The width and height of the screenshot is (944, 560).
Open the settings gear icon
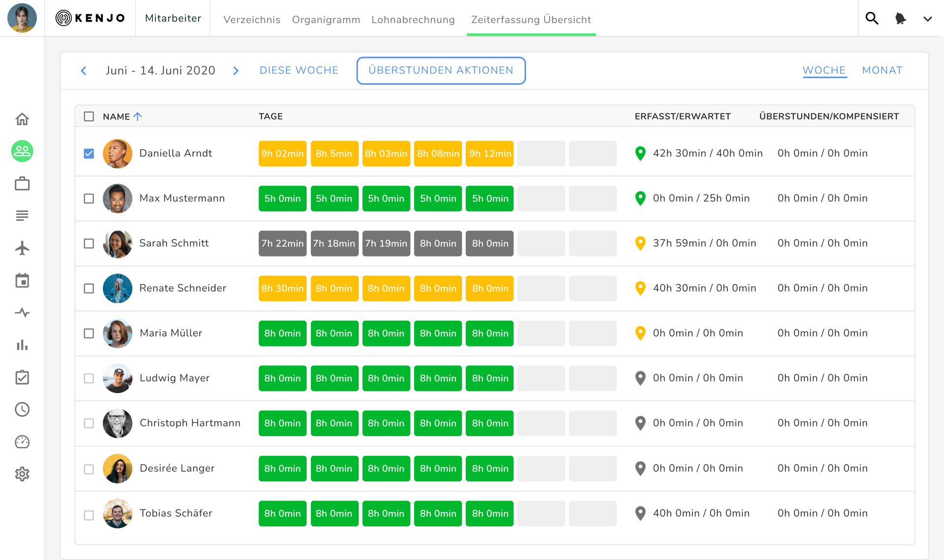click(x=22, y=474)
